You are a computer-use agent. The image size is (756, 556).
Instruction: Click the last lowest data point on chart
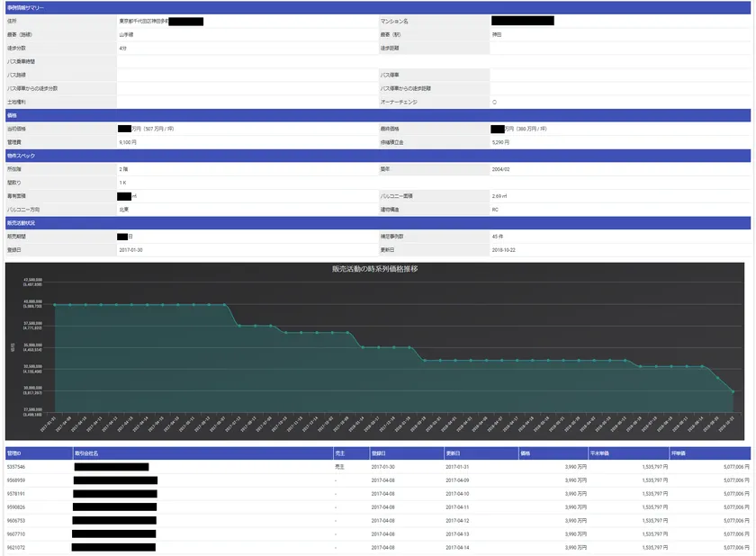click(733, 391)
